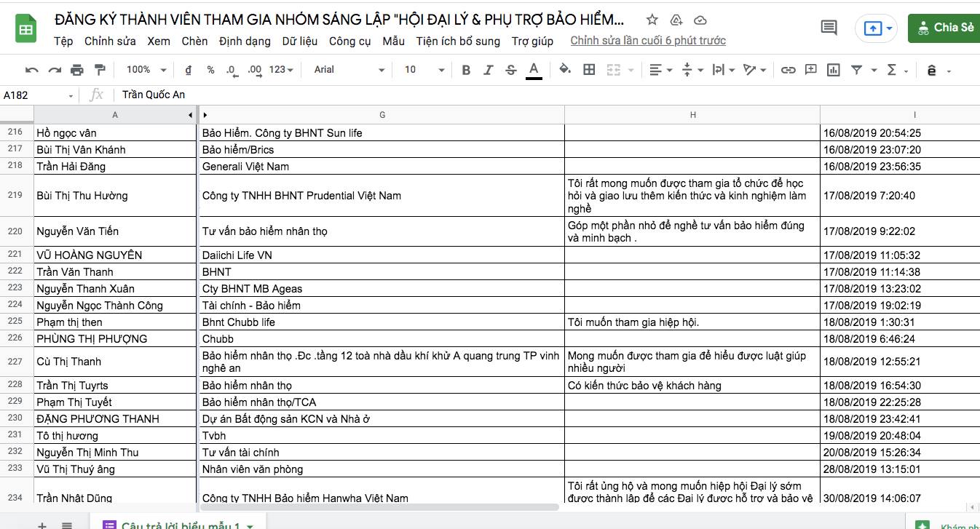Insert a comment from toolbar
This screenshot has height=529, width=980.
coord(810,70)
